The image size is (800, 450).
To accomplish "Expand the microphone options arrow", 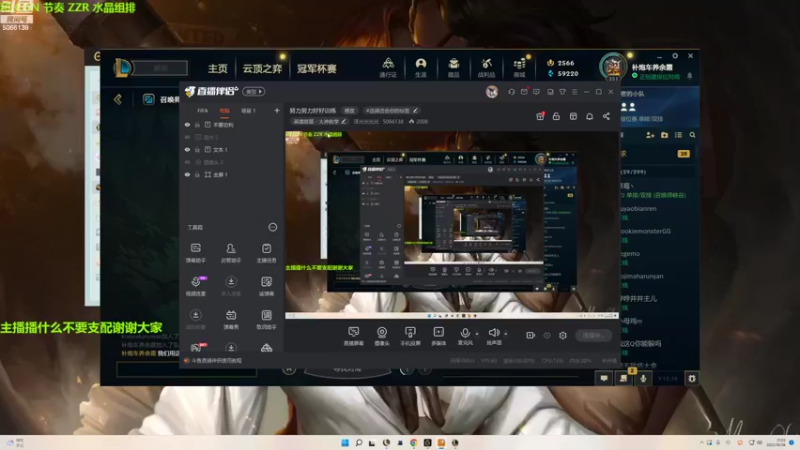I will [477, 334].
